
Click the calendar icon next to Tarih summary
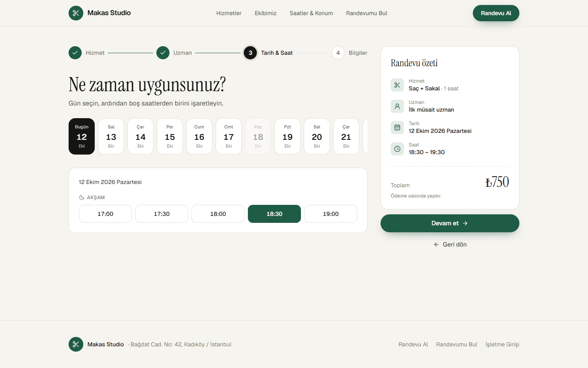point(397,128)
